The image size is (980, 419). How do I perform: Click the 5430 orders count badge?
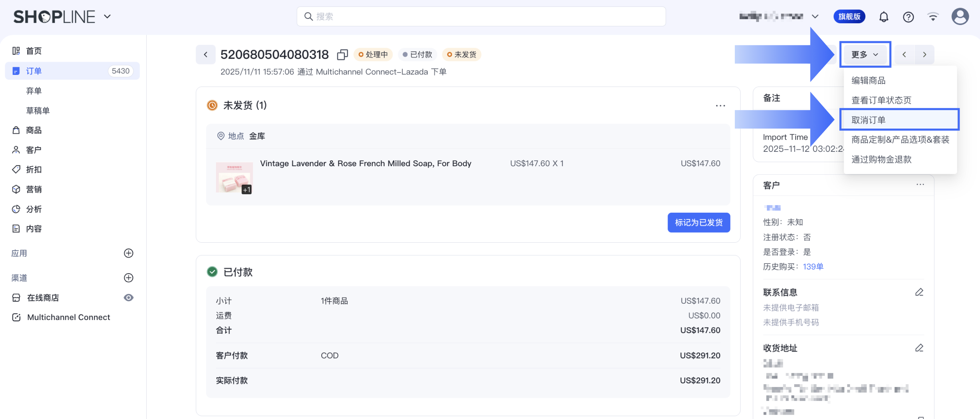[121, 71]
